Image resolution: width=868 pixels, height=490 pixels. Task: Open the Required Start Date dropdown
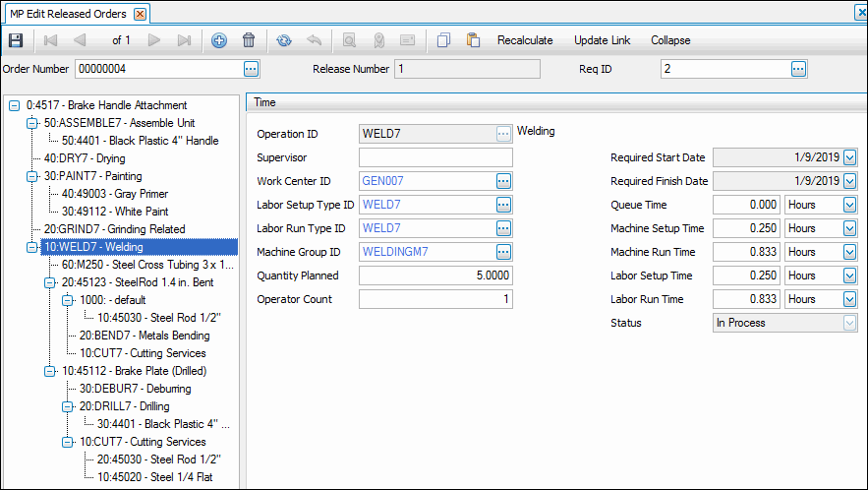pyautogui.click(x=849, y=157)
